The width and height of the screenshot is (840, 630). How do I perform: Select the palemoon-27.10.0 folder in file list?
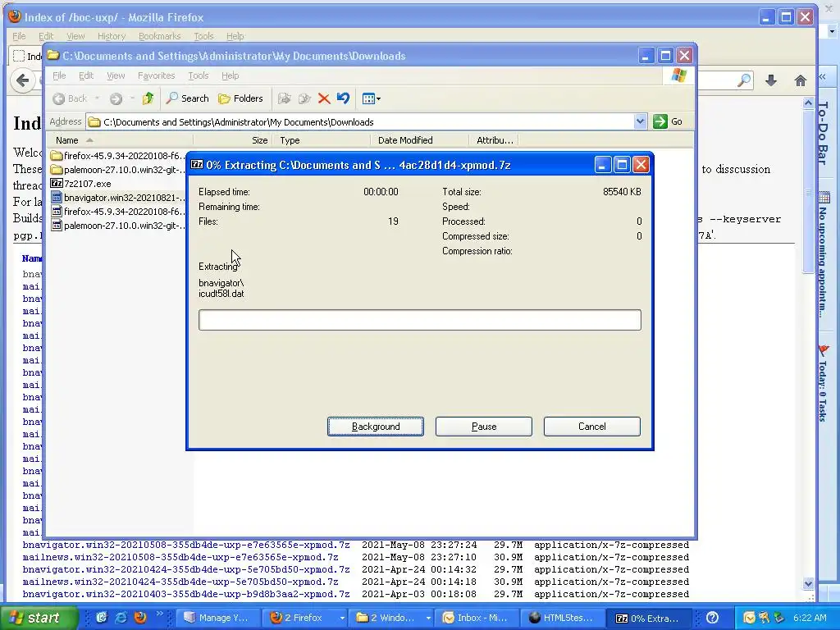click(x=117, y=170)
